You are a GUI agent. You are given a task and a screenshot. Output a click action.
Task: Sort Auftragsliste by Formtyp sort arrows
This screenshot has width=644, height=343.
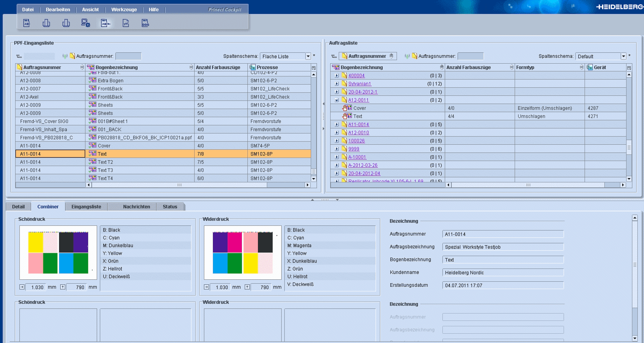click(581, 68)
